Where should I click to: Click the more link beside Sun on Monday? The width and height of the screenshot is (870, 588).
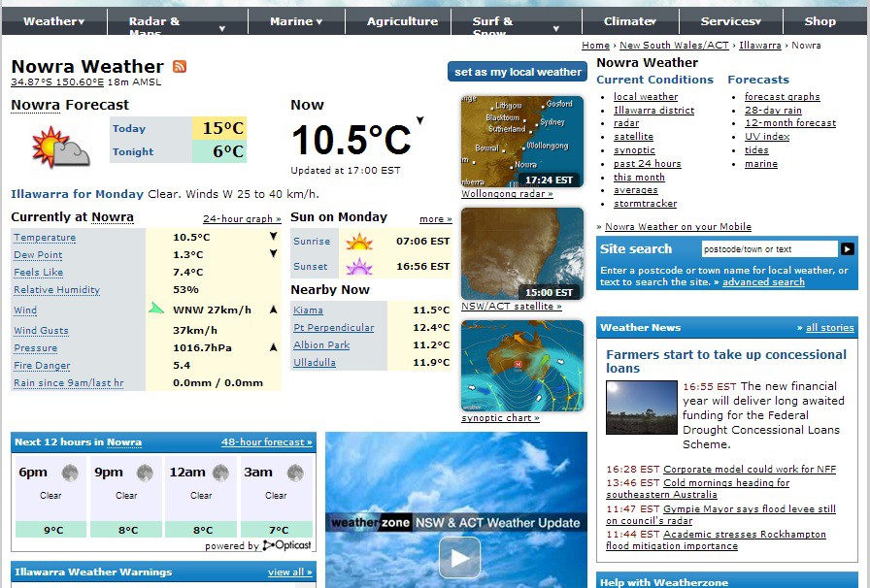click(x=436, y=219)
